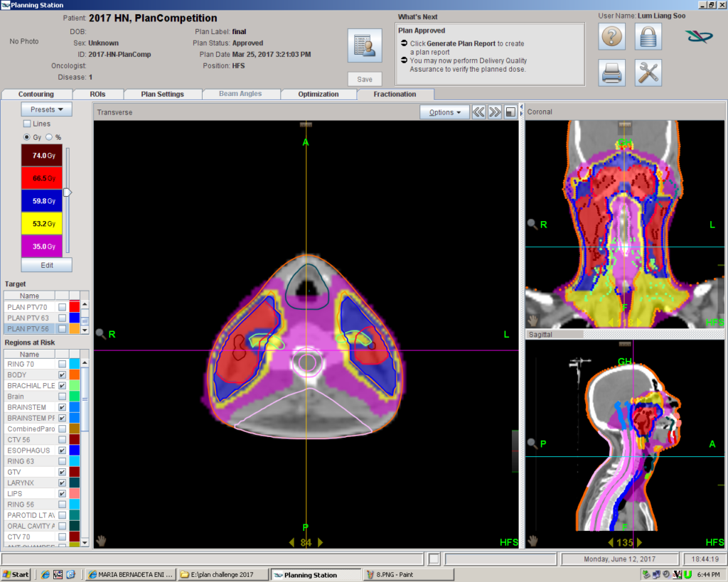Click the 66.5 Gy red isodose swatch
Screen dimensions: 728x582
pos(42,178)
